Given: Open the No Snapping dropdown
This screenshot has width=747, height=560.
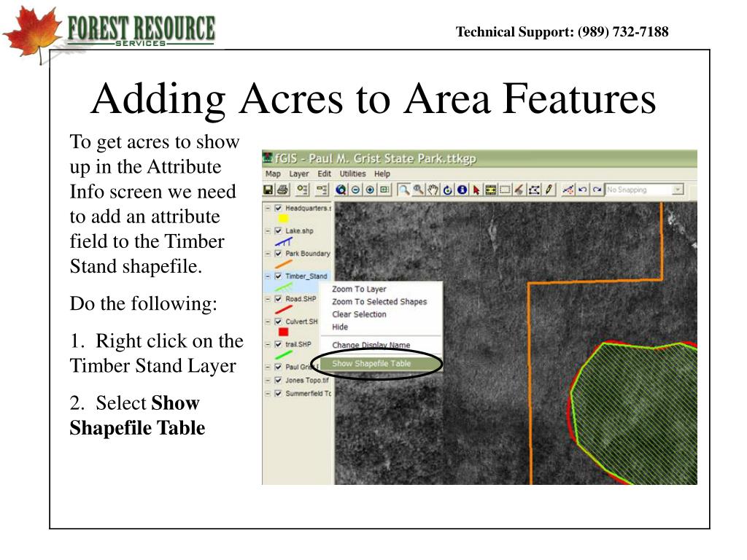Looking at the screenshot, I should click(x=677, y=190).
